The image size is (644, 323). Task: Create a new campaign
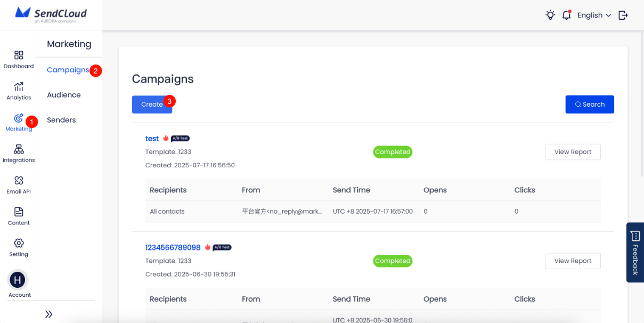click(152, 104)
